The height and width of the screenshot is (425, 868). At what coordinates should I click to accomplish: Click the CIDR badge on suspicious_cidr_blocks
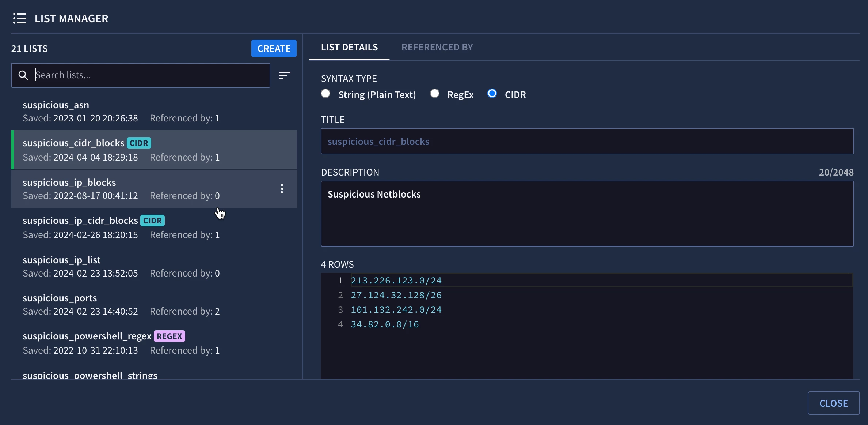[x=139, y=143]
